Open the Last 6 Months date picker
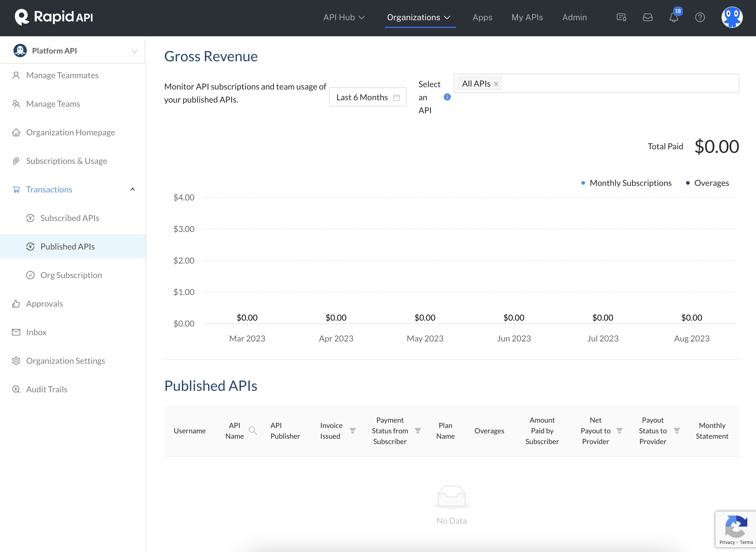 tap(368, 97)
